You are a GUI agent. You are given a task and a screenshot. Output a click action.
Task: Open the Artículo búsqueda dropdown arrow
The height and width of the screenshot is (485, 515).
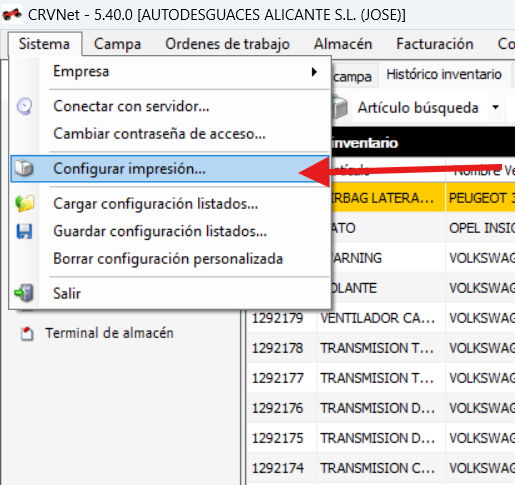tap(496, 107)
